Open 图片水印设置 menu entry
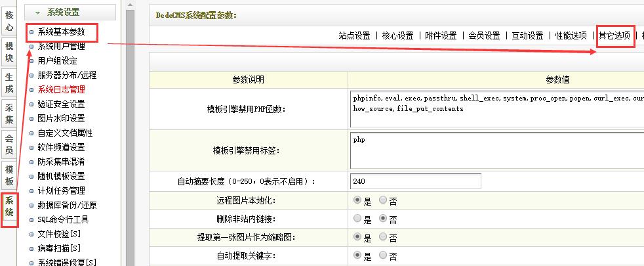 (61, 118)
